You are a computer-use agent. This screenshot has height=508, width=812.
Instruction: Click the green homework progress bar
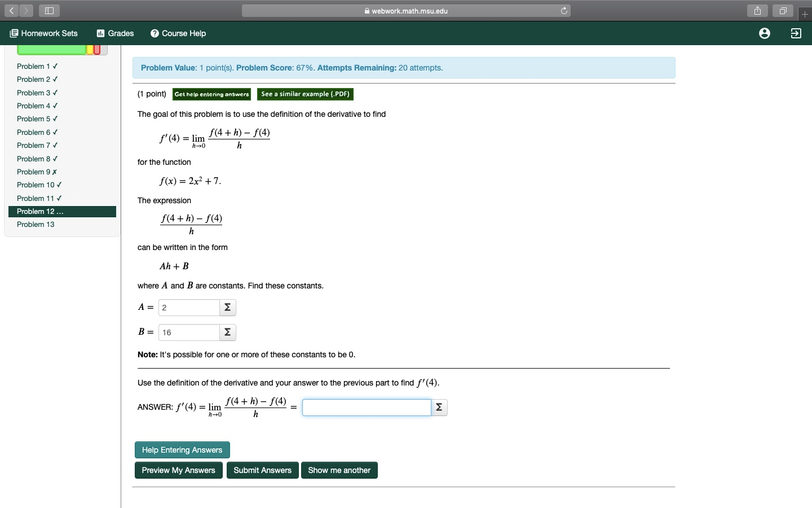(52, 50)
